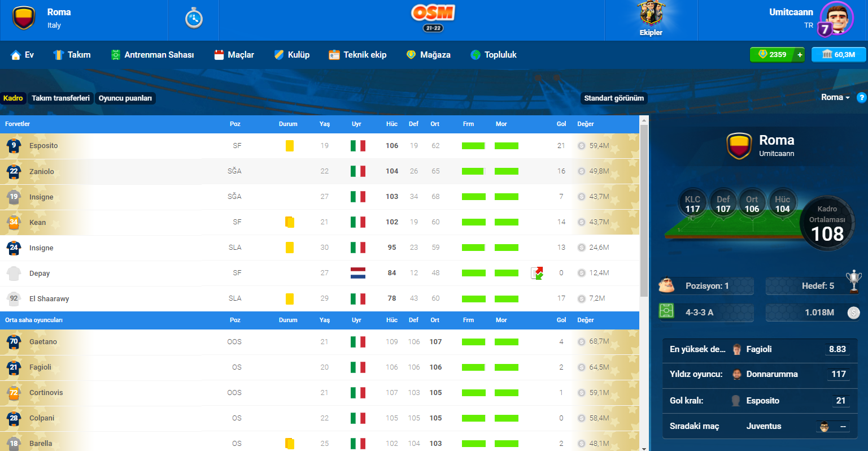Viewport: 868px width, 451px height.
Task: Sort forwards by Değer column header
Action: pyautogui.click(x=585, y=124)
